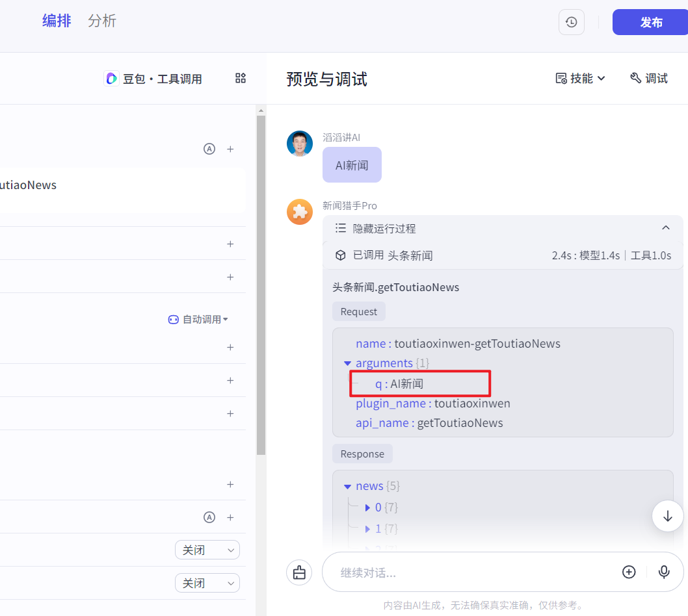The image size is (688, 616).
Task: Click the plus icon in the top skill row
Action: (x=230, y=149)
